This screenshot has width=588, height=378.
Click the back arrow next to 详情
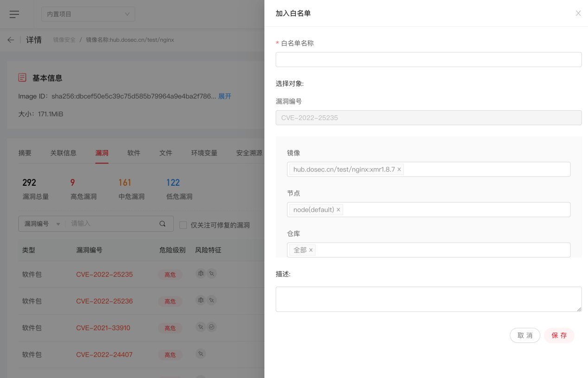point(11,40)
